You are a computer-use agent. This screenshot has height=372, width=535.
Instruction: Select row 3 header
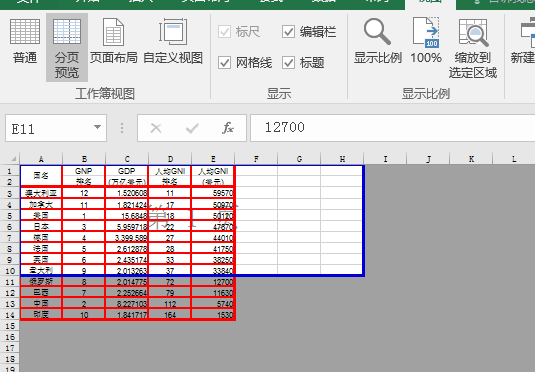click(10, 194)
